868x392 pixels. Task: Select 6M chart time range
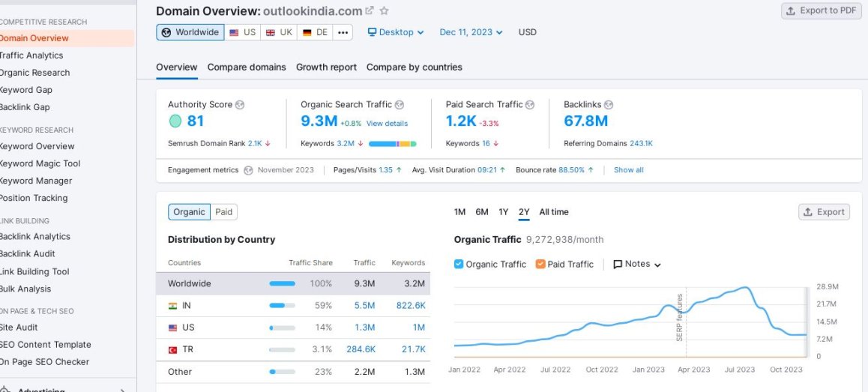pyautogui.click(x=482, y=212)
